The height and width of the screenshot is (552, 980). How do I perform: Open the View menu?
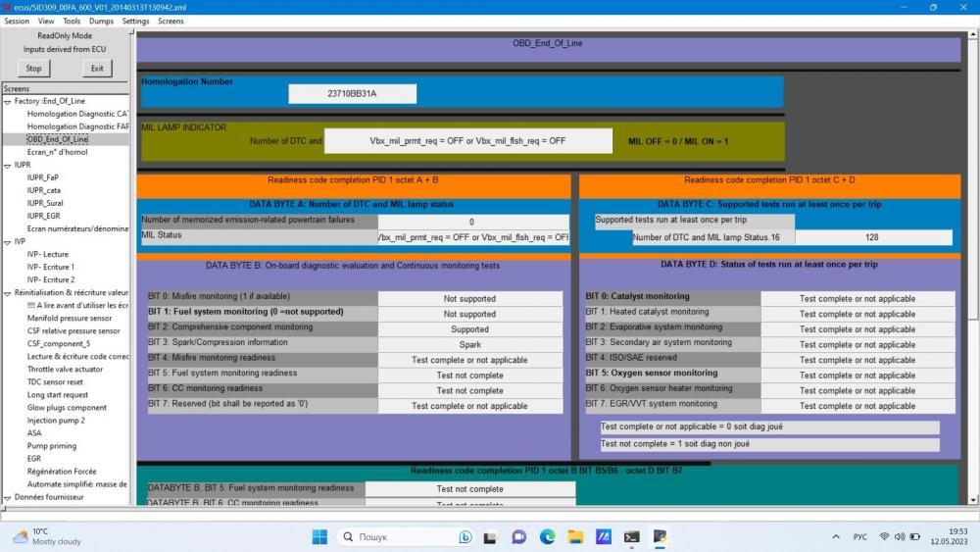(x=46, y=22)
